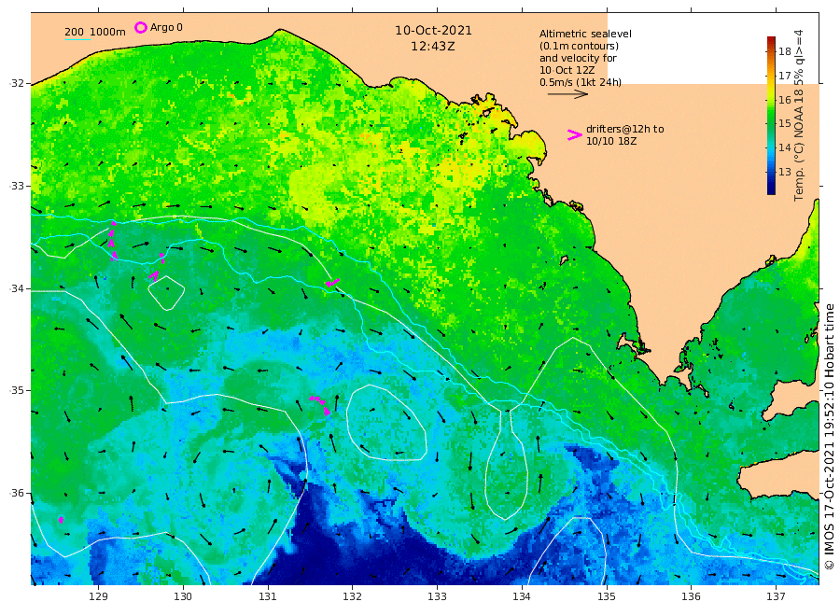840x616 pixels.
Task: Click longitude axis label 130
Action: coord(183,596)
